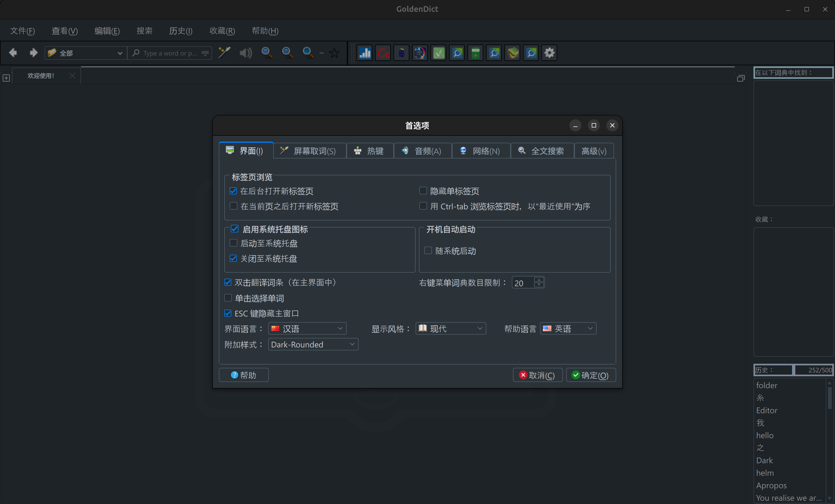Click the 帮助 button in dialog

[244, 375]
